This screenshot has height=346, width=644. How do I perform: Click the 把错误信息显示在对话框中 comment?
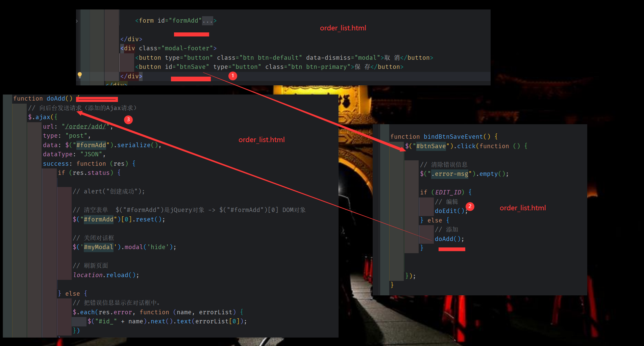click(117, 303)
